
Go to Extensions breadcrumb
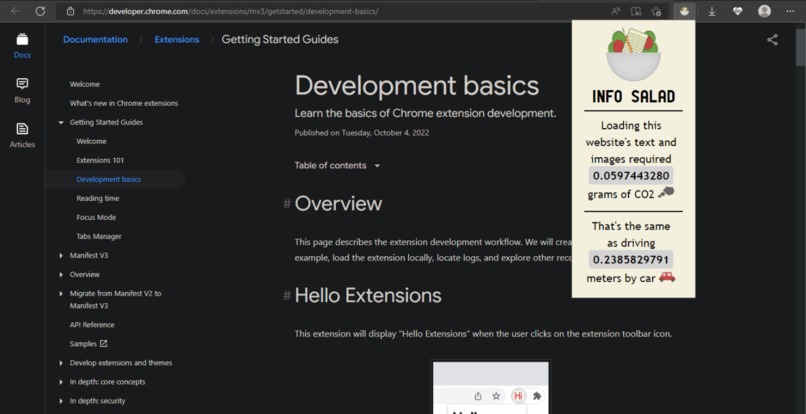coord(177,40)
